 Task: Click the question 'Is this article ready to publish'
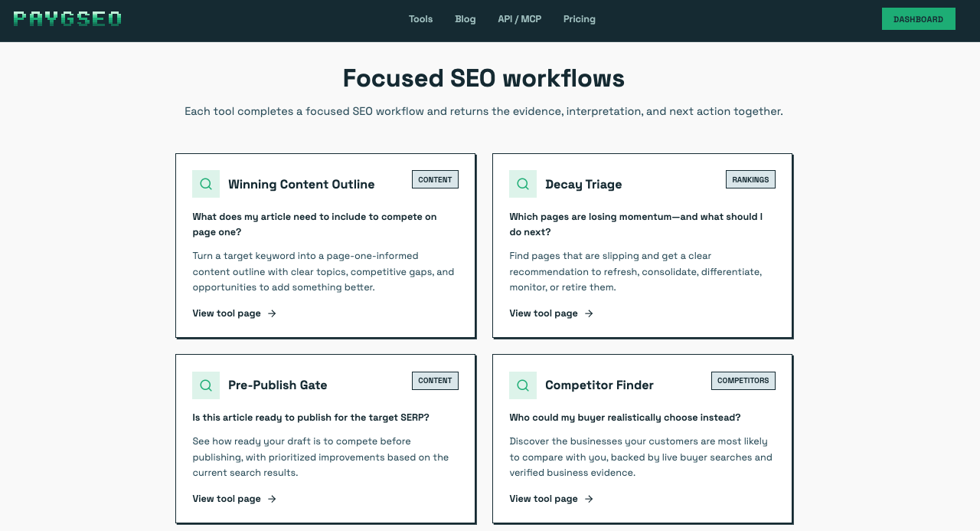(311, 418)
